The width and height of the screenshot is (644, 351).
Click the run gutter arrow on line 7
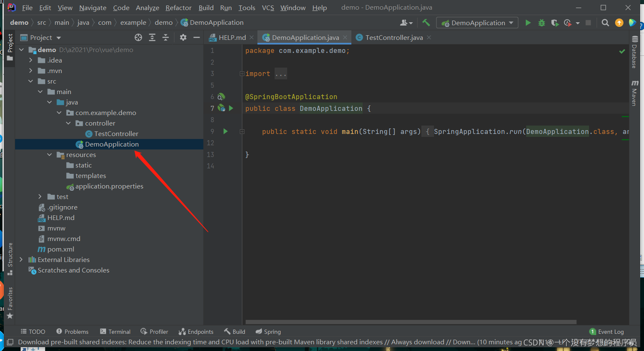point(231,108)
